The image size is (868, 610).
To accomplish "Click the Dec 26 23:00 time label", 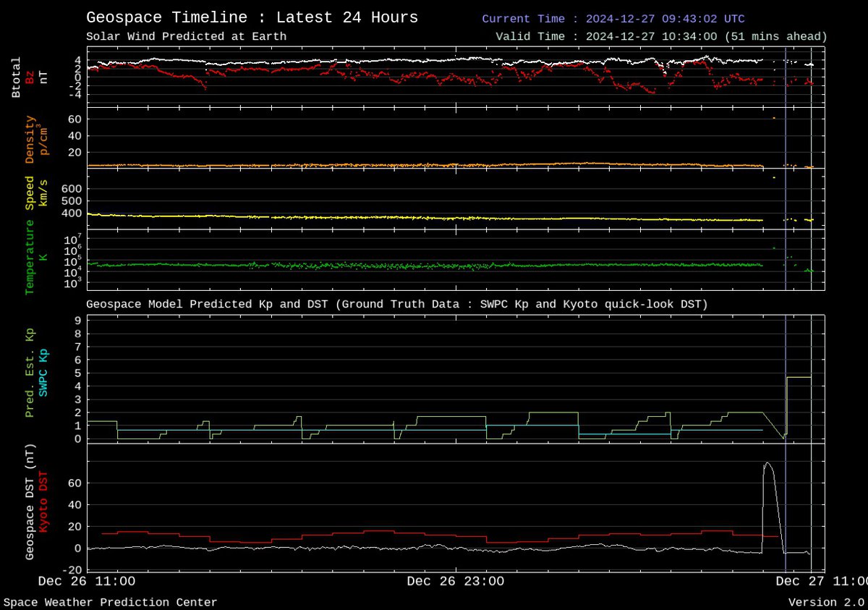I will [x=455, y=581].
